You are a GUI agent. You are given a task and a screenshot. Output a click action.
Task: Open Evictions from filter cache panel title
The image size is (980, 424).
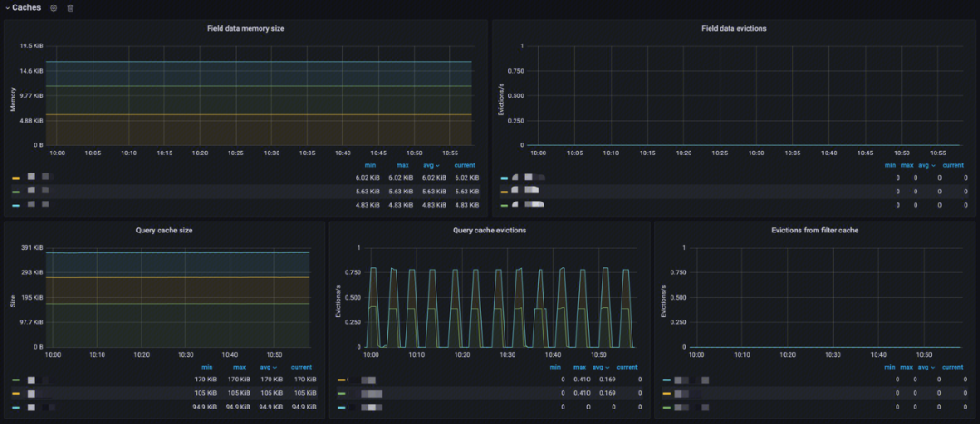[815, 230]
